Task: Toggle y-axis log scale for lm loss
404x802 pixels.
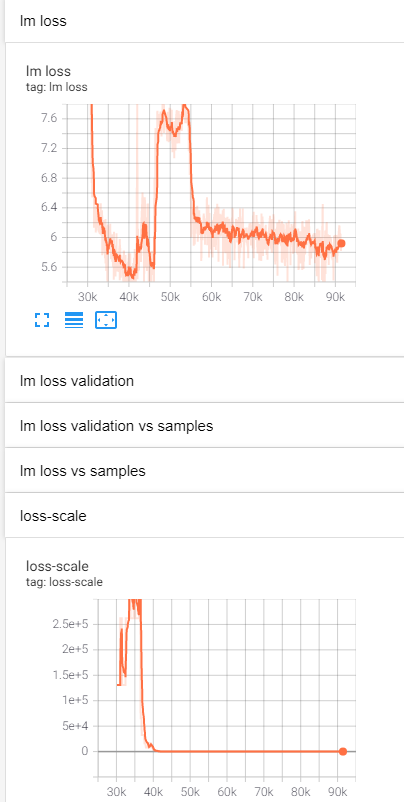Action: (74, 321)
